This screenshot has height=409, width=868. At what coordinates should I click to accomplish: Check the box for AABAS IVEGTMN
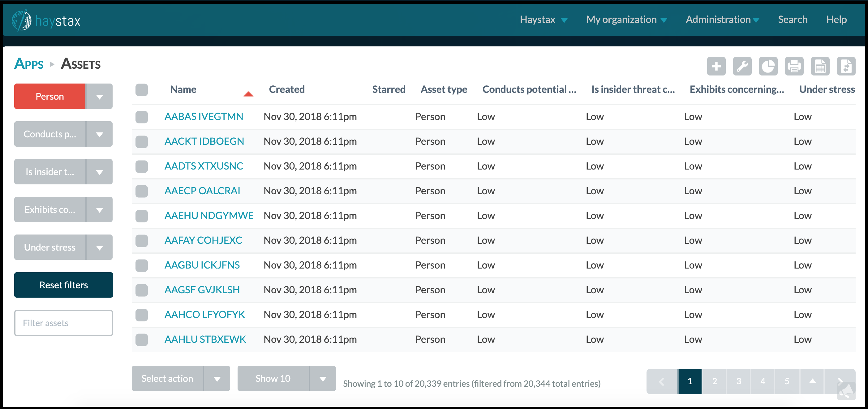(142, 117)
